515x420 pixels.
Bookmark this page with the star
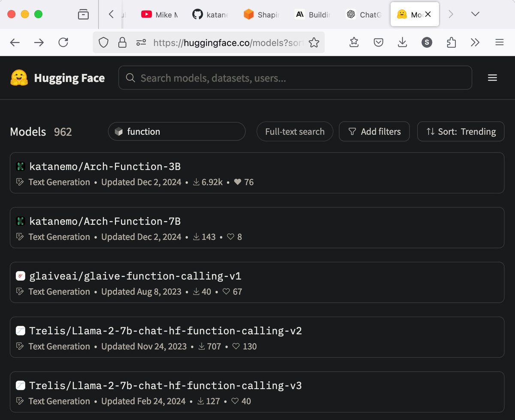(314, 42)
